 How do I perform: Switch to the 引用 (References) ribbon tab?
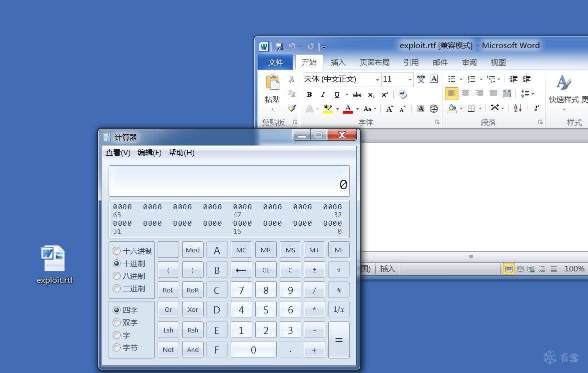click(x=411, y=62)
